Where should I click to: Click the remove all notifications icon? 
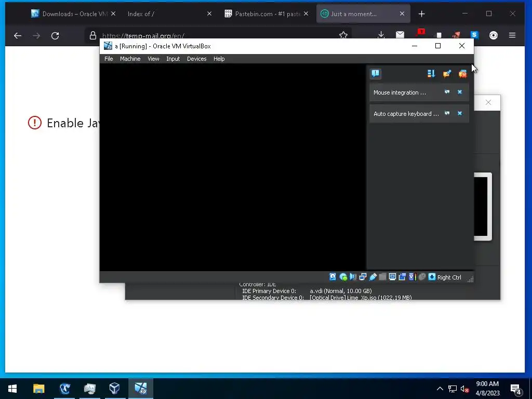click(462, 74)
